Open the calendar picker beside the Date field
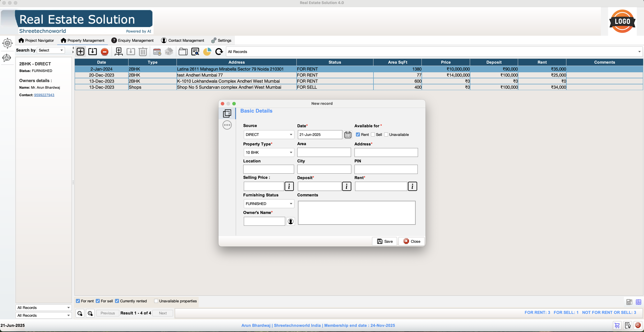 click(348, 134)
